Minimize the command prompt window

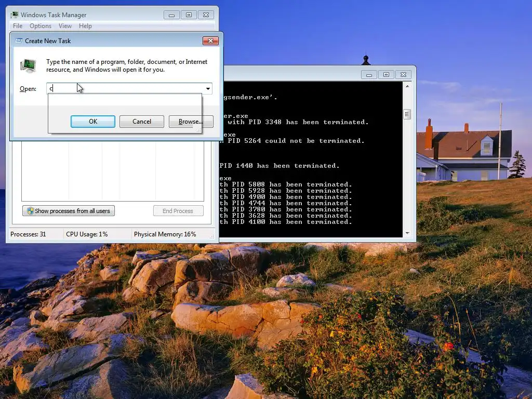click(x=369, y=75)
